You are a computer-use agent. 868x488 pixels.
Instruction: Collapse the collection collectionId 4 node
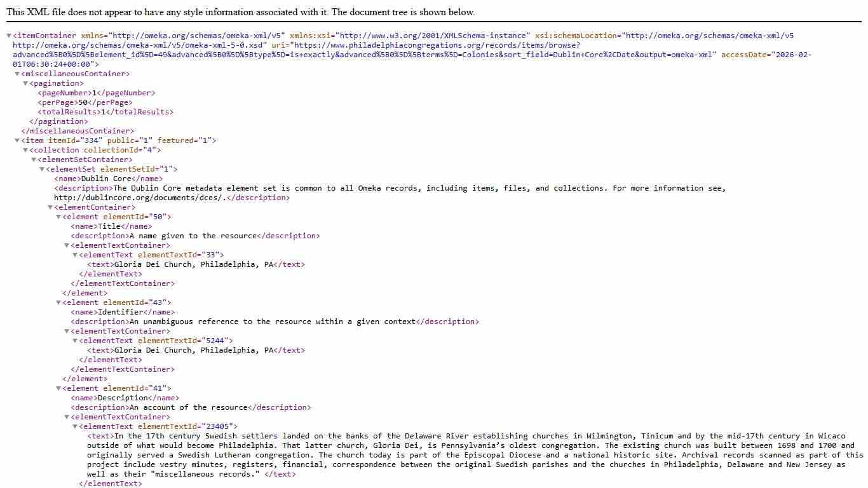click(x=25, y=151)
